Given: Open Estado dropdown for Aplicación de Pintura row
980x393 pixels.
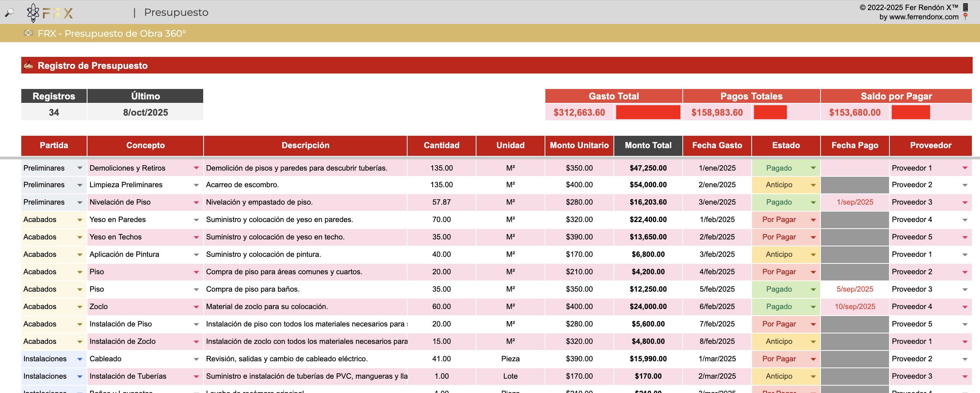Looking at the screenshot, I should [813, 255].
